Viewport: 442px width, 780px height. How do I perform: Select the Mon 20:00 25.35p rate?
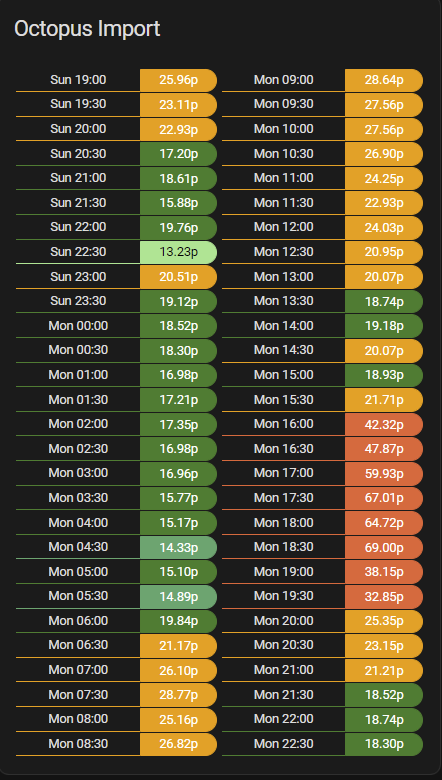click(x=384, y=621)
